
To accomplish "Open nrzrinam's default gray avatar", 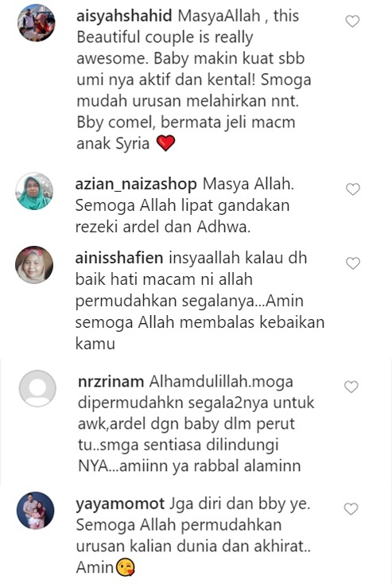I will [x=37, y=388].
